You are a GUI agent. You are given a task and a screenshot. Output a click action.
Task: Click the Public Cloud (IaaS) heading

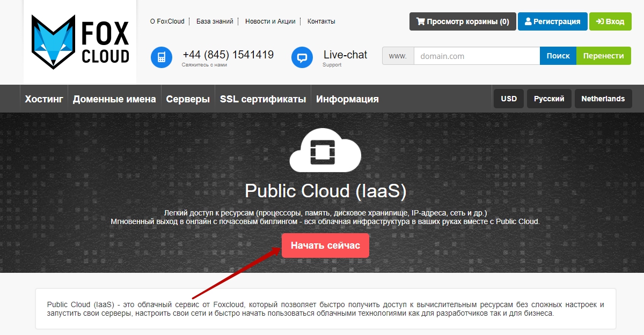click(325, 191)
